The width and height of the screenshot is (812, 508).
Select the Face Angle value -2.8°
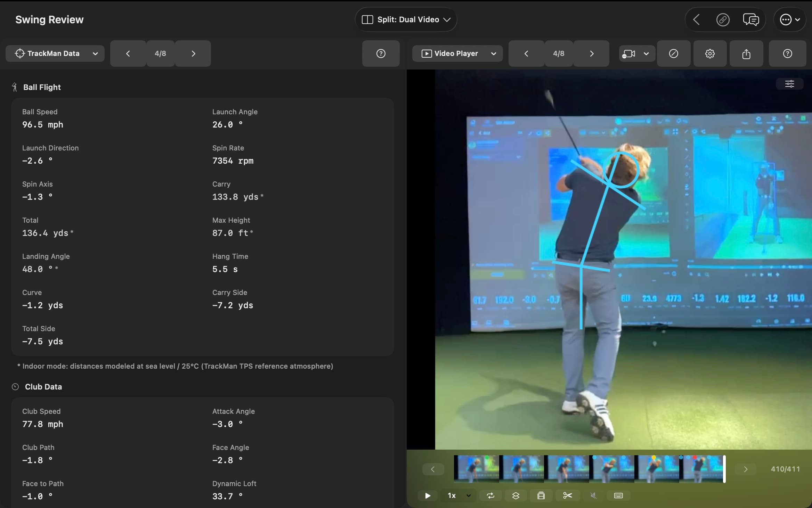[227, 460]
